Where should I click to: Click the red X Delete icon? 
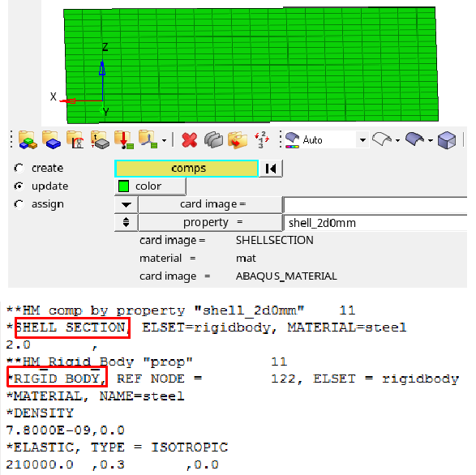point(190,140)
